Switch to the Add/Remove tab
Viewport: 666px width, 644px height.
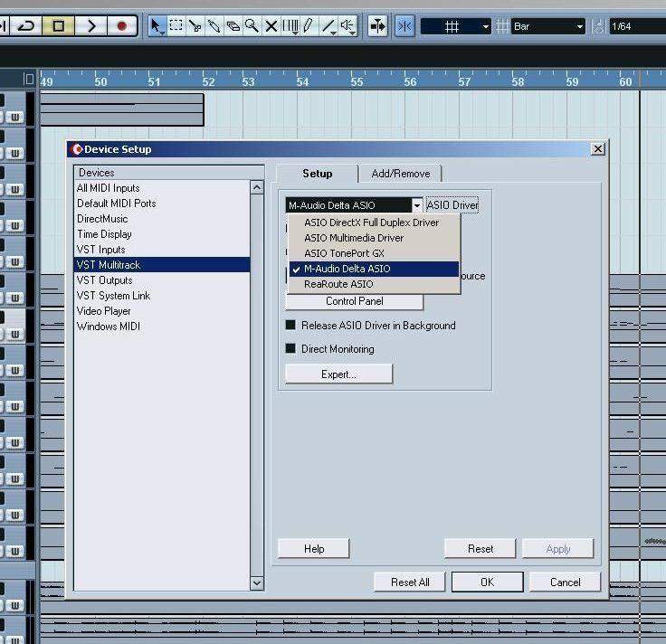[400, 174]
